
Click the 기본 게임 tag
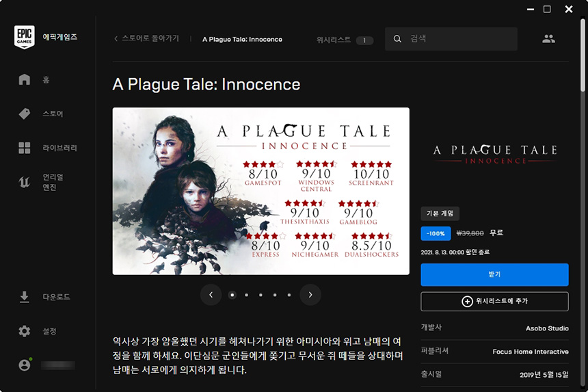point(440,213)
